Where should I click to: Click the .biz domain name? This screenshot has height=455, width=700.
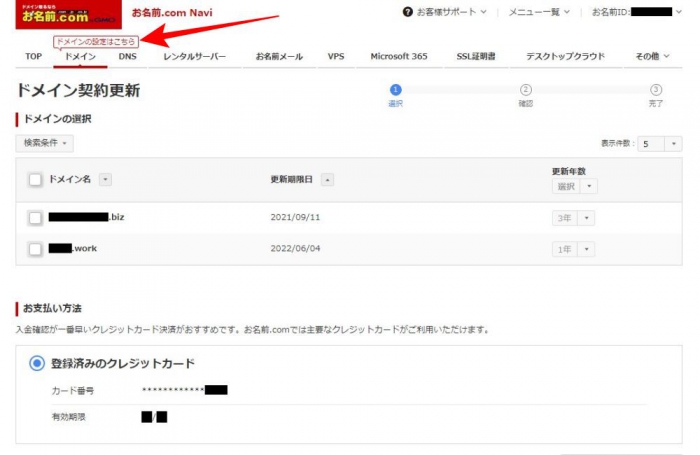[x=87, y=217]
